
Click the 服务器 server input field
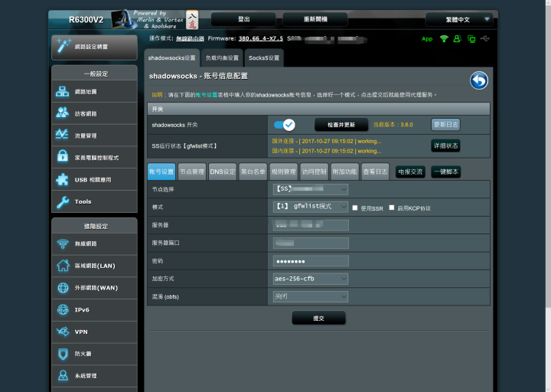(311, 225)
